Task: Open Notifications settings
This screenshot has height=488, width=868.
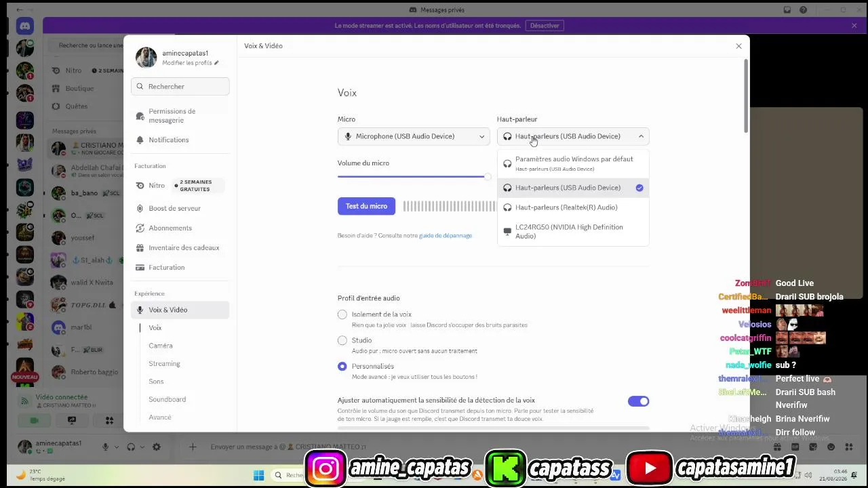Action: tap(180, 140)
